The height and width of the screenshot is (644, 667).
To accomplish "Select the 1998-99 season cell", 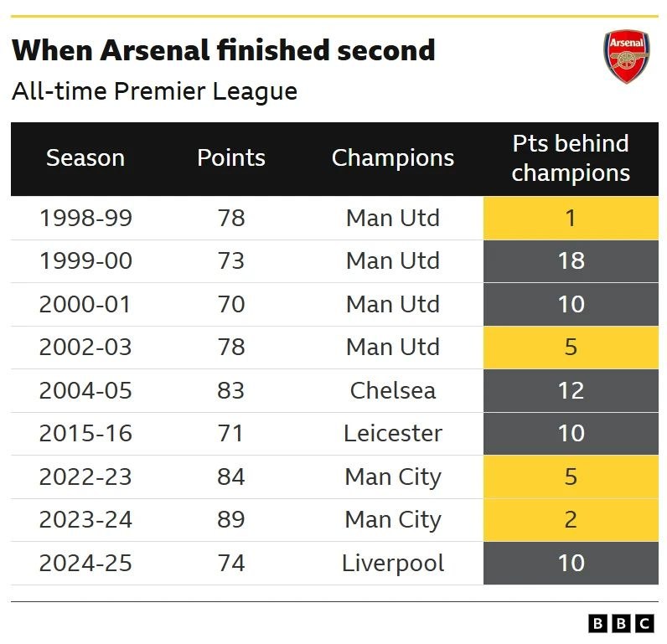I will [x=85, y=219].
